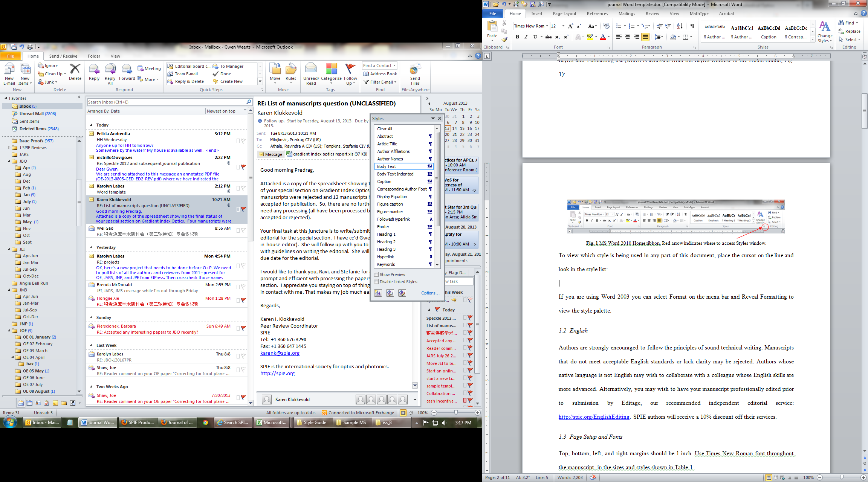The image size is (868, 482).
Task: Collapse the JOE folder in Outlook
Action: (9, 331)
